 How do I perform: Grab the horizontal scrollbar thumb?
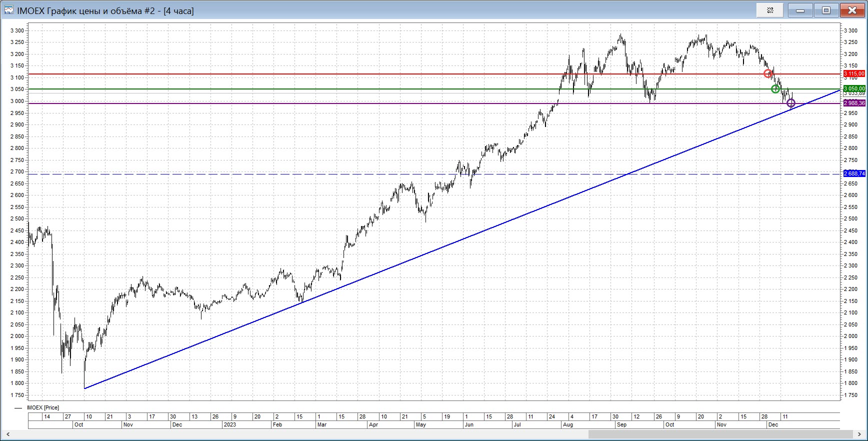click(x=720, y=434)
